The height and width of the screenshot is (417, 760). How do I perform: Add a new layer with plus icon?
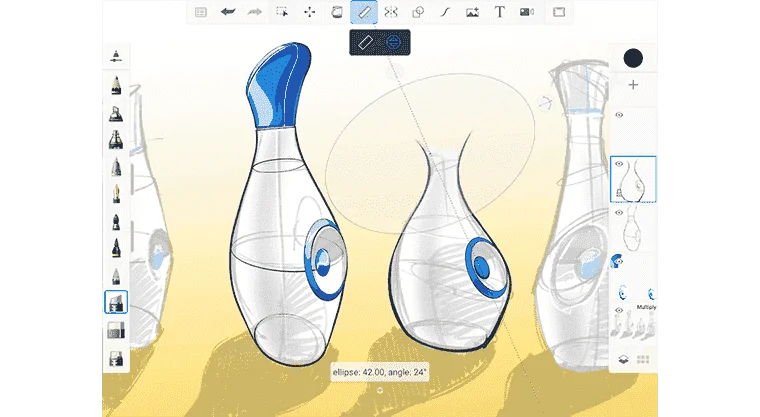point(633,85)
